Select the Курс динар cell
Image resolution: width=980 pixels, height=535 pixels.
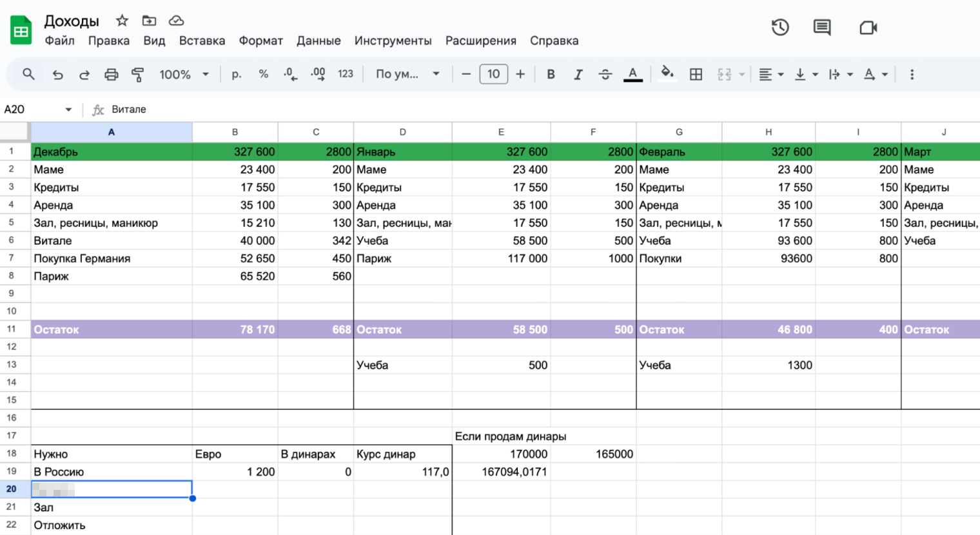pos(403,454)
